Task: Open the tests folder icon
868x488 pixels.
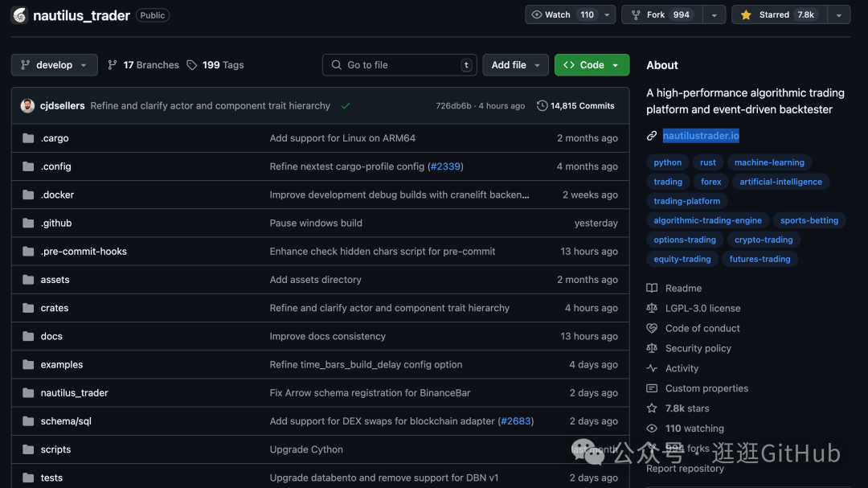Action: click(28, 477)
